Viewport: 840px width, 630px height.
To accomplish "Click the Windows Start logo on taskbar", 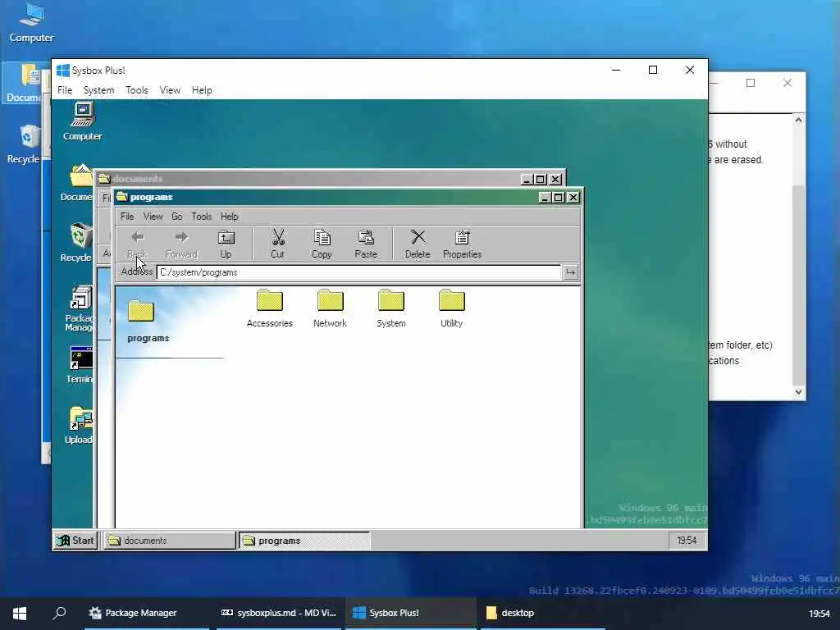I will pos(20,613).
